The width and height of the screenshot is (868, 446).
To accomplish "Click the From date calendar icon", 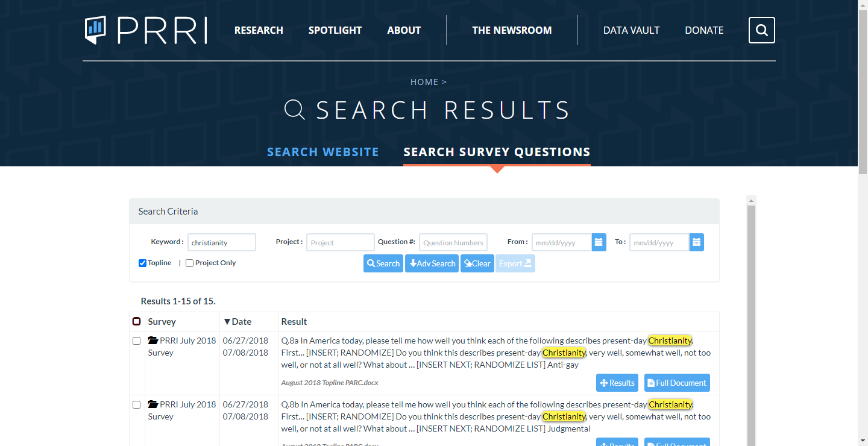I will click(599, 242).
